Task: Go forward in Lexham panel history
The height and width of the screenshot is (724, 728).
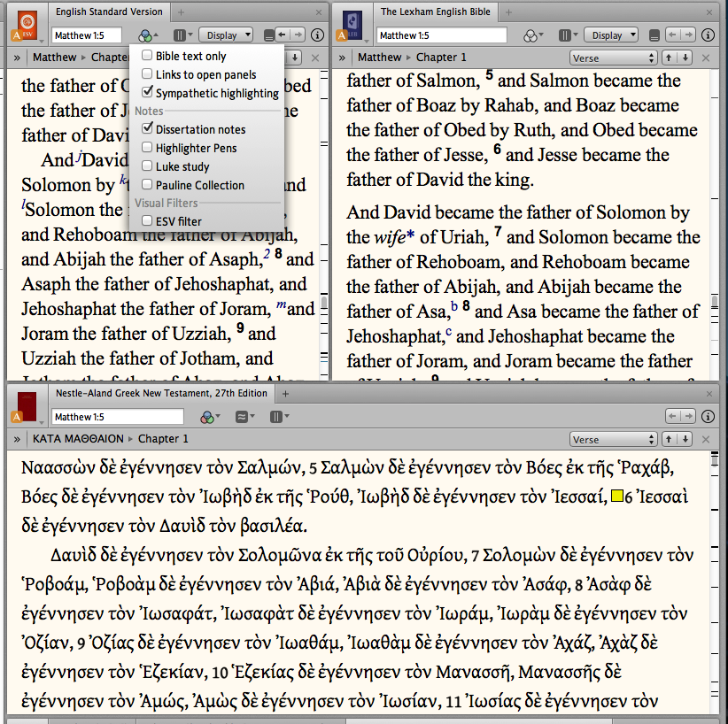Action: [688, 35]
